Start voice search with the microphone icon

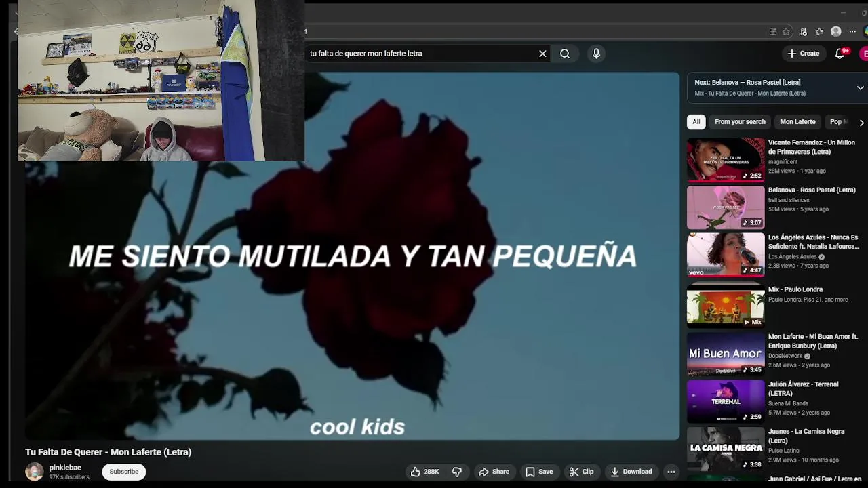(596, 54)
